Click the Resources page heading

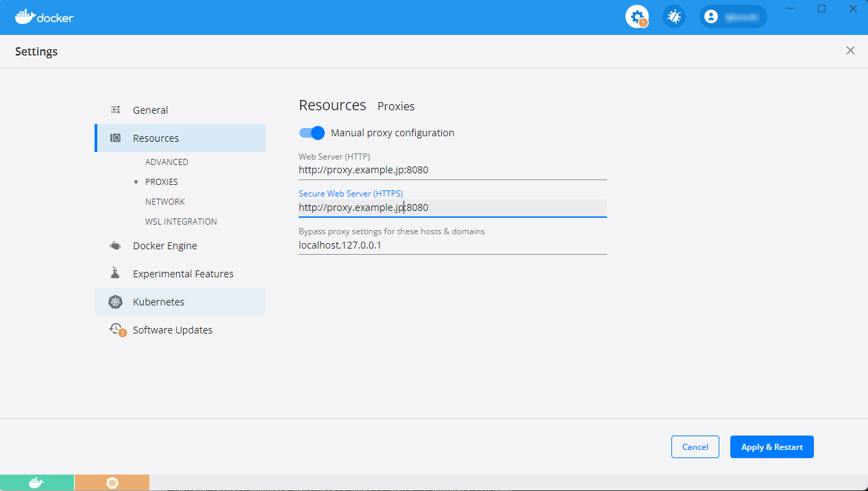[x=332, y=105]
